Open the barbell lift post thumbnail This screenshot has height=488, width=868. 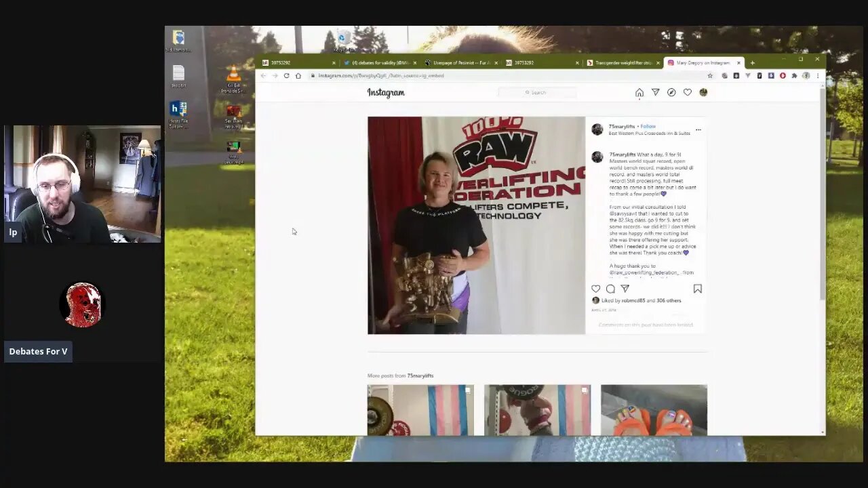[x=537, y=410]
